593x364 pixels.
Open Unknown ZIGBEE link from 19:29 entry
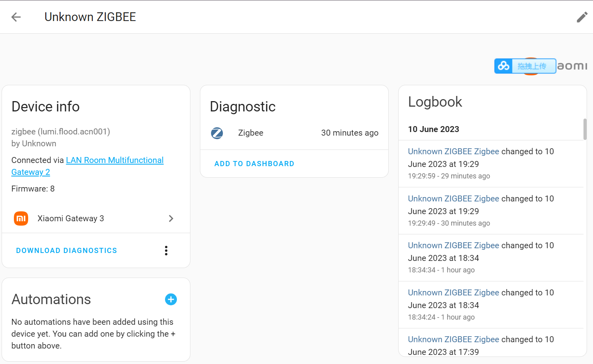453,151
